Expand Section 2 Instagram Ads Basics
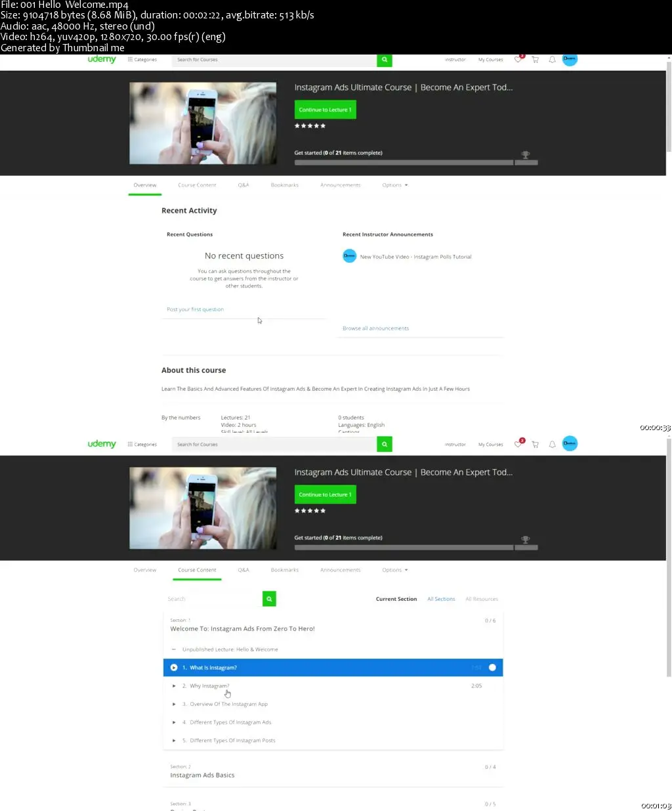This screenshot has width=672, height=811. pos(333,771)
